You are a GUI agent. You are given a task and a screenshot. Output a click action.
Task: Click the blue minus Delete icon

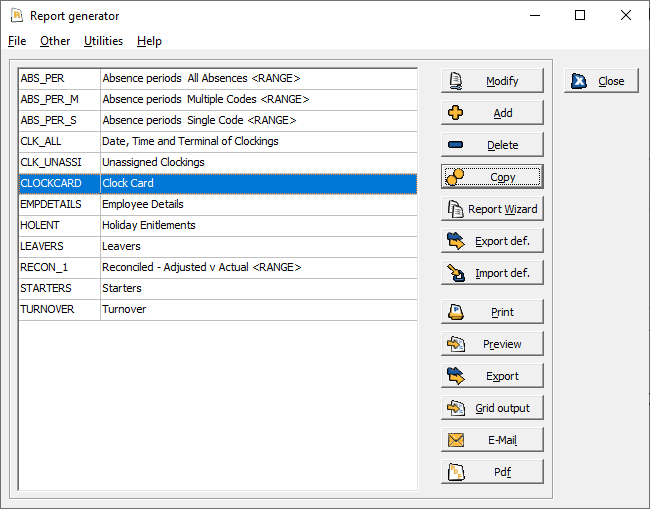click(x=456, y=145)
